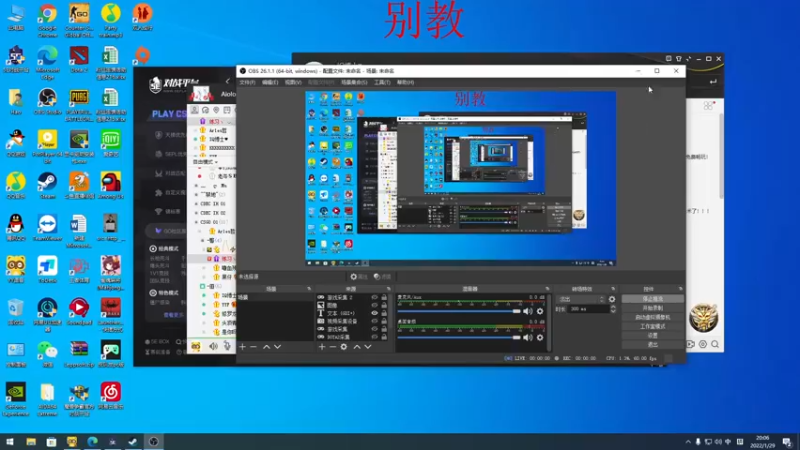Mute the 桌面音频 channel
This screenshot has height=450, width=800.
pos(528,337)
